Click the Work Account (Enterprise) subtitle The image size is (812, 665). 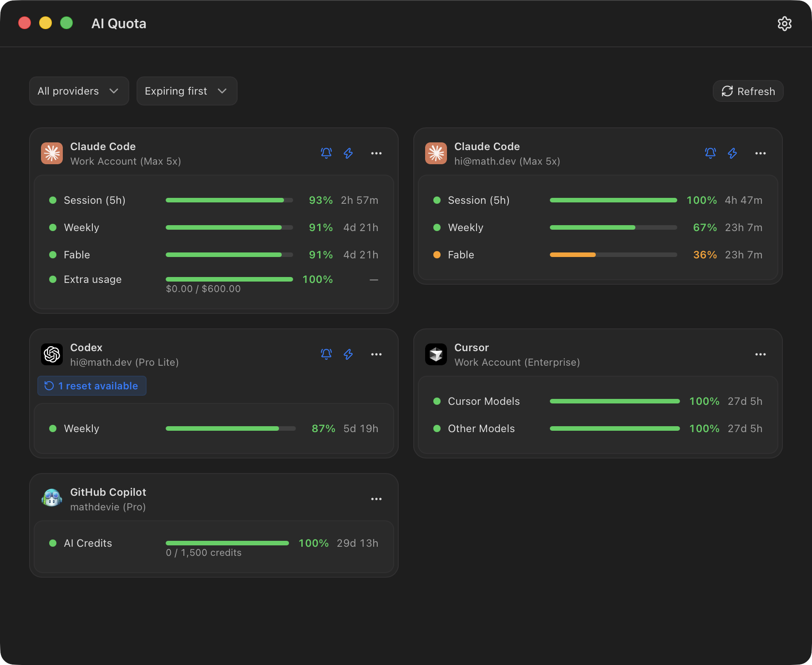(517, 363)
